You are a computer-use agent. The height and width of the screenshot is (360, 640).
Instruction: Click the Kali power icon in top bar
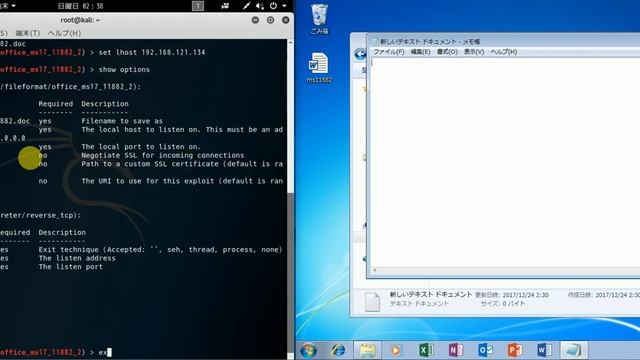(273, 6)
